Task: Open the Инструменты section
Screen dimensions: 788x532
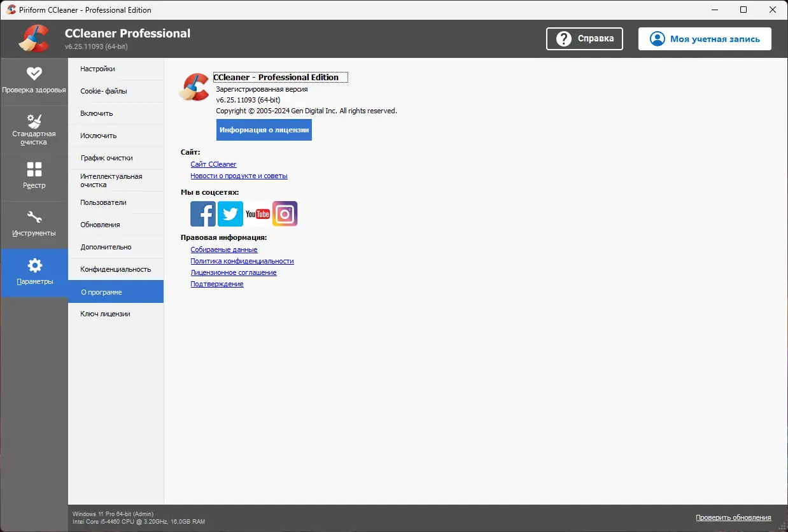Action: coord(34,225)
